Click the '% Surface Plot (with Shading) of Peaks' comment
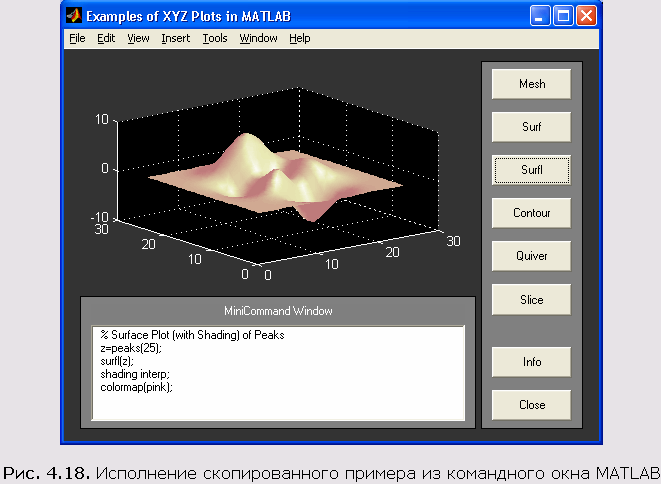This screenshot has height=484, width=661. (193, 335)
